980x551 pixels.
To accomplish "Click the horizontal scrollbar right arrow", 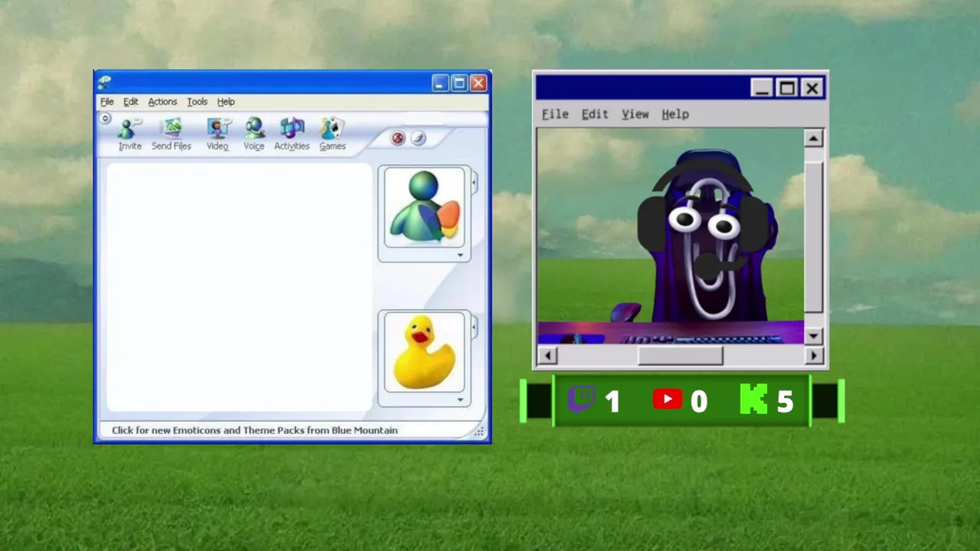I will (813, 355).
